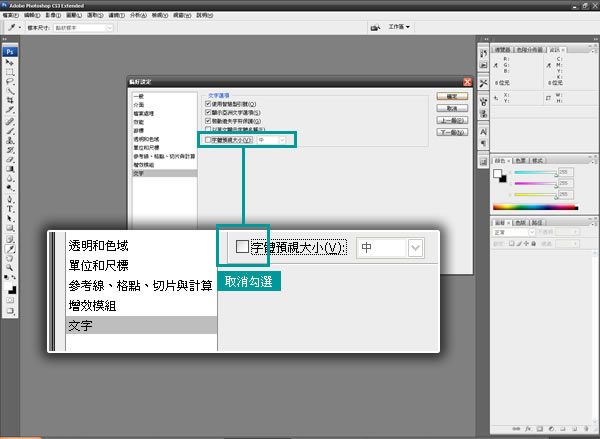
Task: Toggle lock all padlock in Layers panel
Action: tap(533, 243)
